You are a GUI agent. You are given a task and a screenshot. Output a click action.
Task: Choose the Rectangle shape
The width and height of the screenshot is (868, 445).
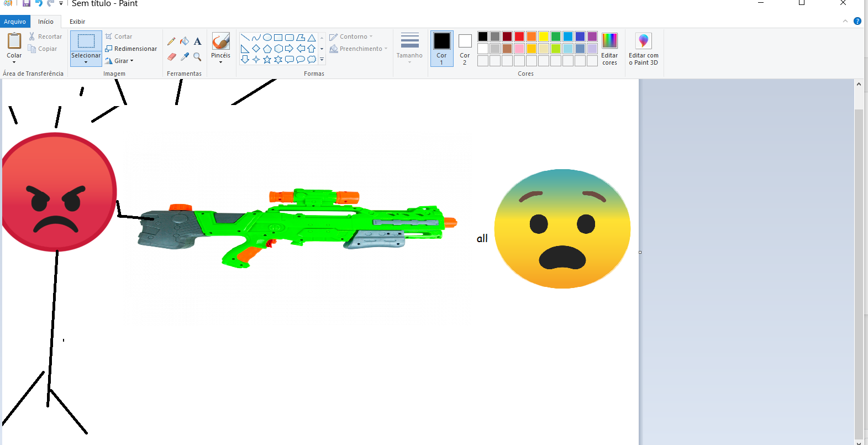[x=278, y=38]
